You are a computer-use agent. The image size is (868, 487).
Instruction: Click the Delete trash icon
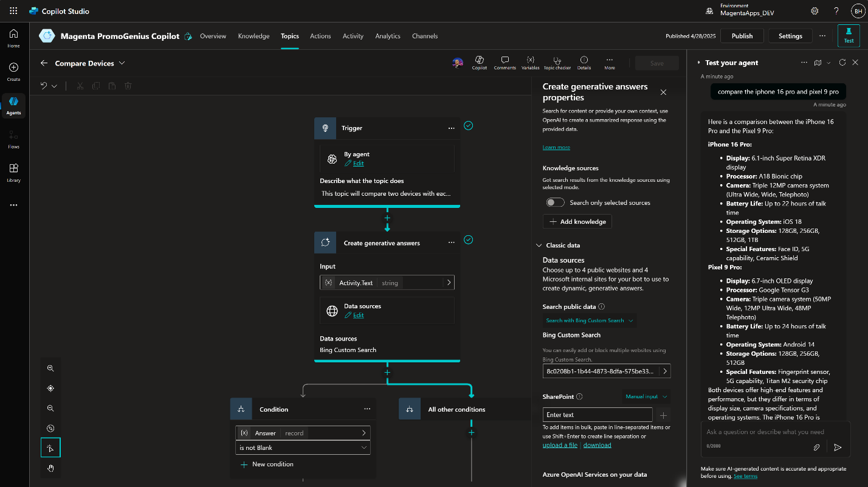(128, 86)
